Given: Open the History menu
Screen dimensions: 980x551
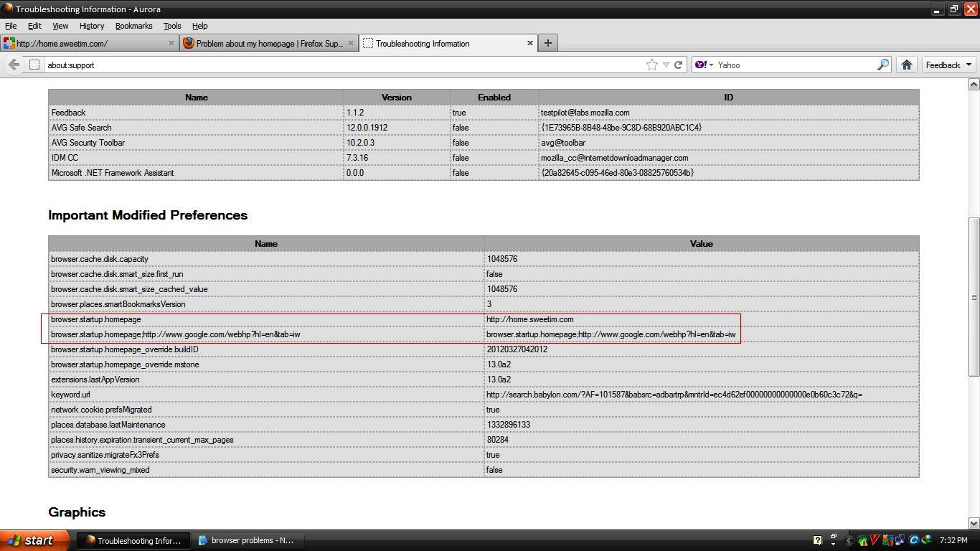Looking at the screenshot, I should (92, 26).
